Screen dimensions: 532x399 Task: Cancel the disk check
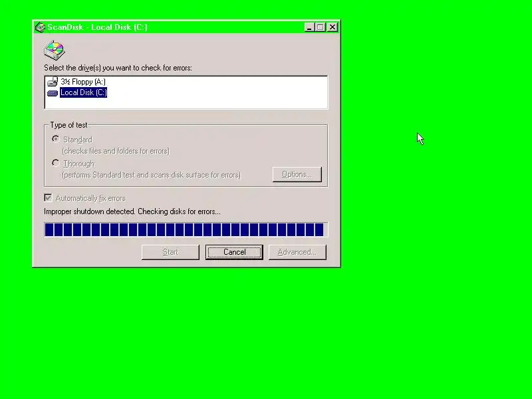[x=234, y=252]
